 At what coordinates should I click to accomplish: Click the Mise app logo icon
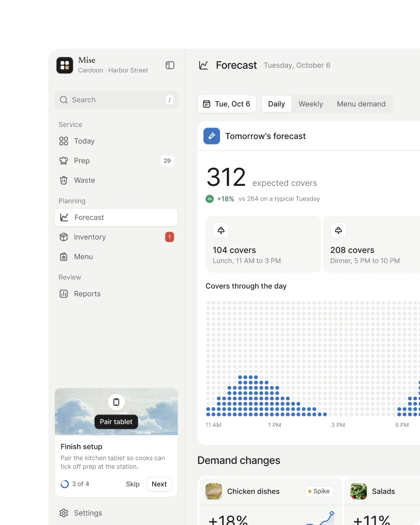tap(65, 65)
